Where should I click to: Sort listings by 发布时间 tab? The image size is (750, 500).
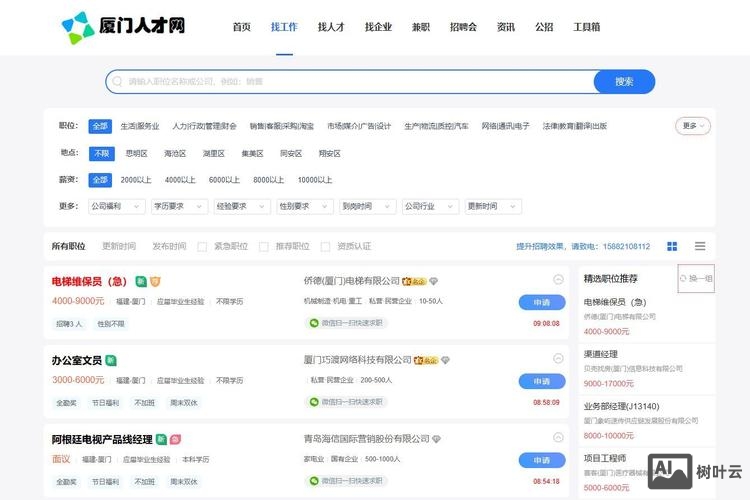pos(169,246)
